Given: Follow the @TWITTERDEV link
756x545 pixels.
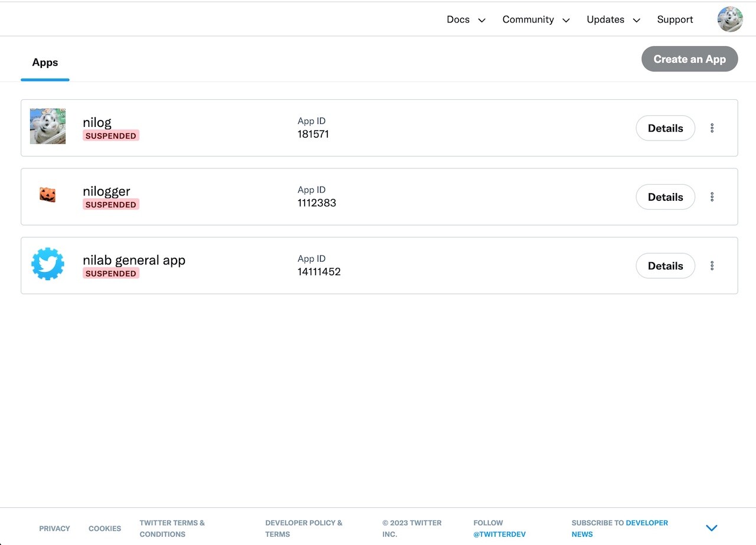Looking at the screenshot, I should click(x=499, y=534).
